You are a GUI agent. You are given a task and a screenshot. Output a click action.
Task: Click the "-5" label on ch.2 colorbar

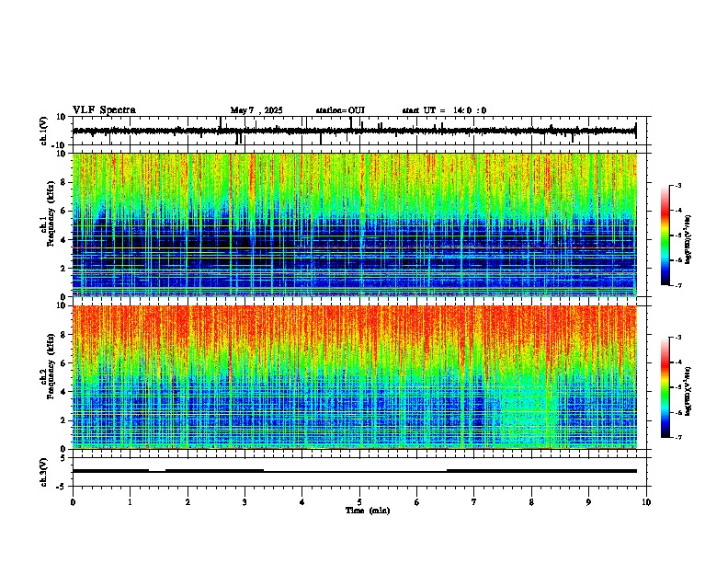click(x=678, y=387)
